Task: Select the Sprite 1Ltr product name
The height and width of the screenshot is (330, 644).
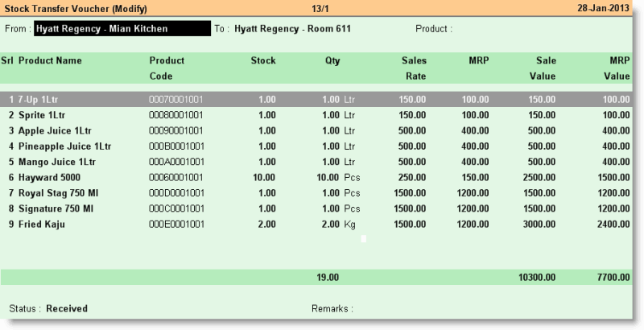Action: [42, 115]
